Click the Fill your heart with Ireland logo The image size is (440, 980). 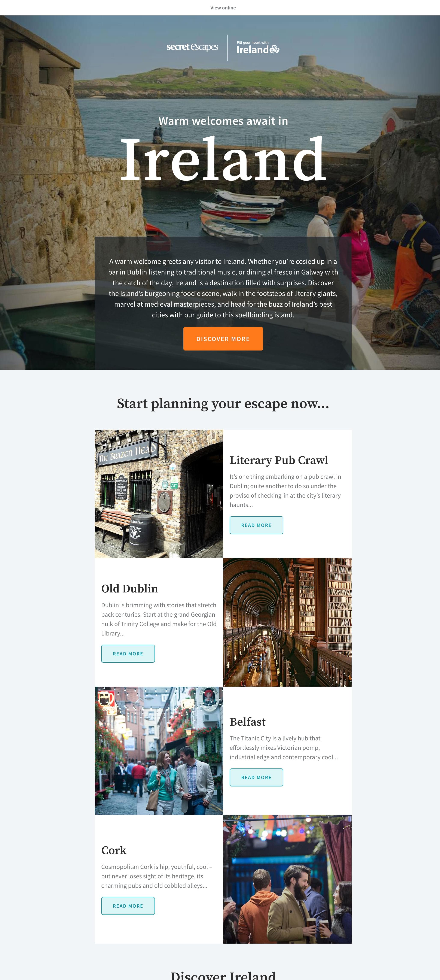pyautogui.click(x=258, y=48)
